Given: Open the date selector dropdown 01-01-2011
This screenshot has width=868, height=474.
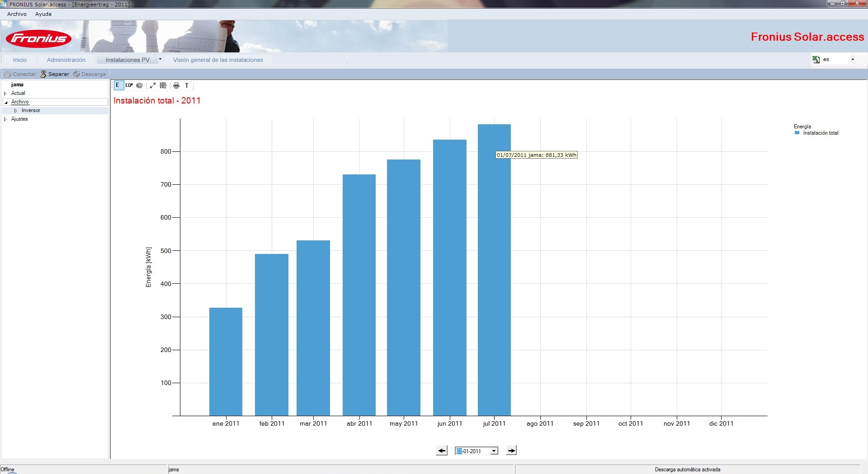Looking at the screenshot, I should (494, 451).
